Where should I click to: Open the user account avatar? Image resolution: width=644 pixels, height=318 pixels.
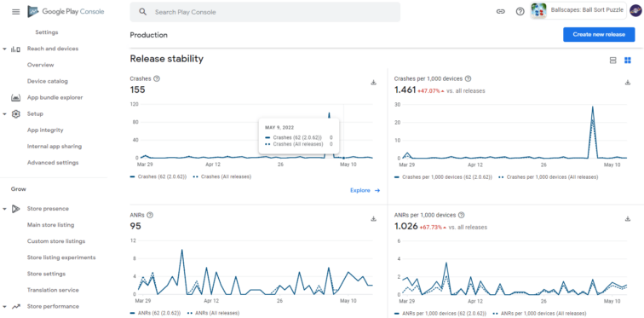click(x=635, y=11)
